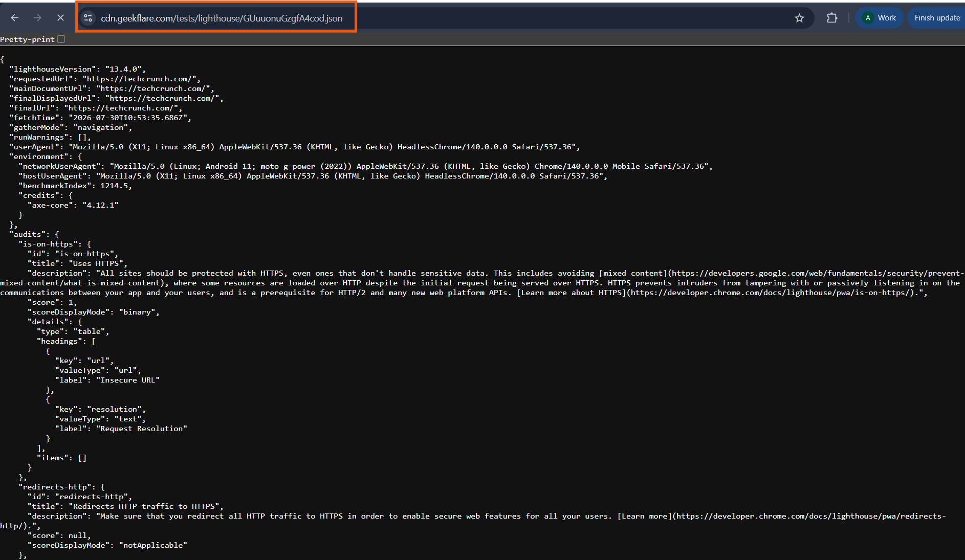Click the "items": [] line
965x560 pixels.
61,458
